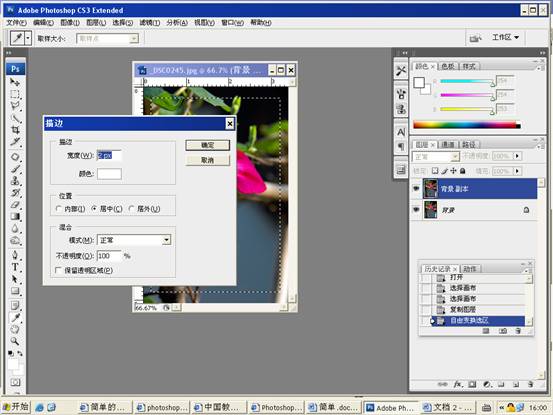Enable 保留透明区域 checkbox
553x415 pixels.
pyautogui.click(x=59, y=270)
